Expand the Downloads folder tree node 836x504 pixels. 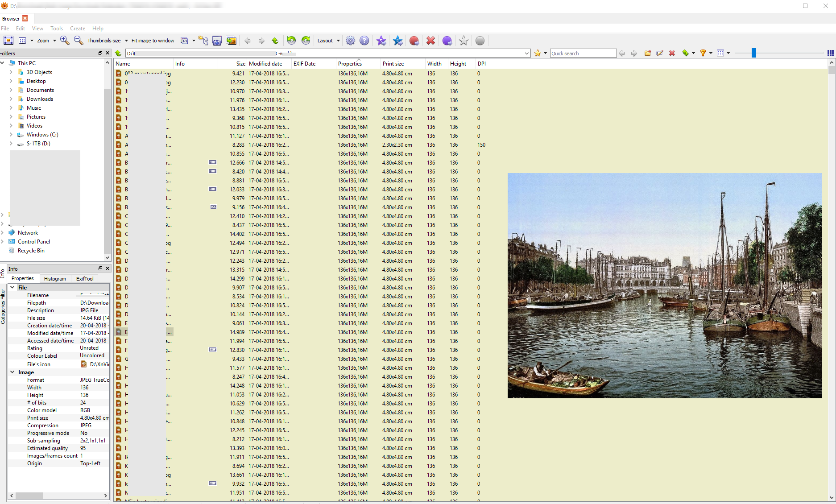(11, 99)
